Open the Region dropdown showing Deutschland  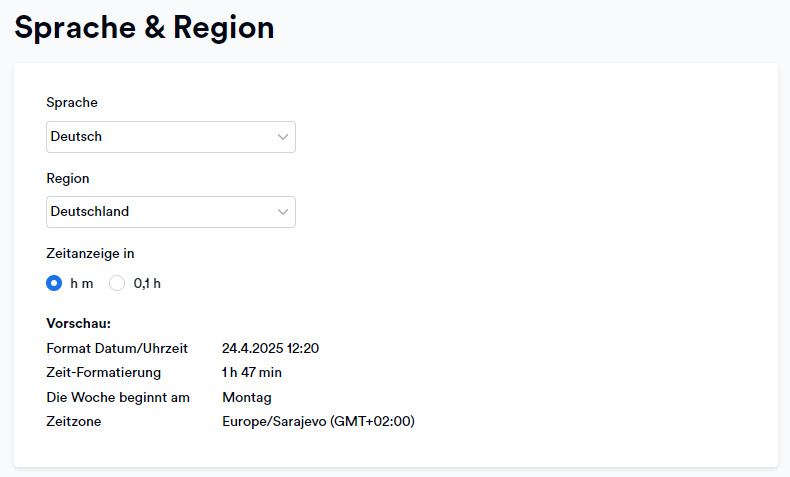click(171, 212)
